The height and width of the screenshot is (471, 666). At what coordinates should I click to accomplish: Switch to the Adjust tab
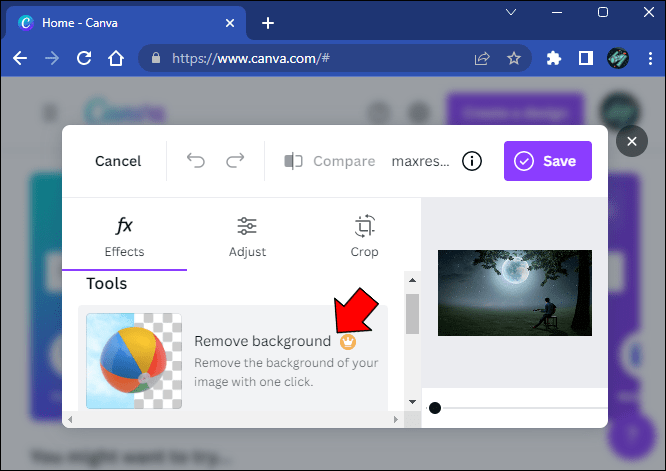click(x=247, y=236)
